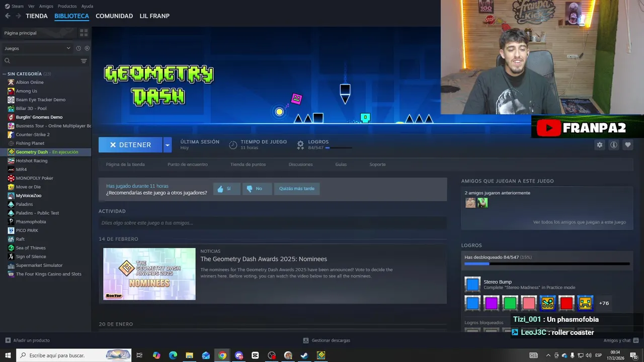Open The Geometry Dash Awards 2025: Nominees headline

[x=264, y=259]
